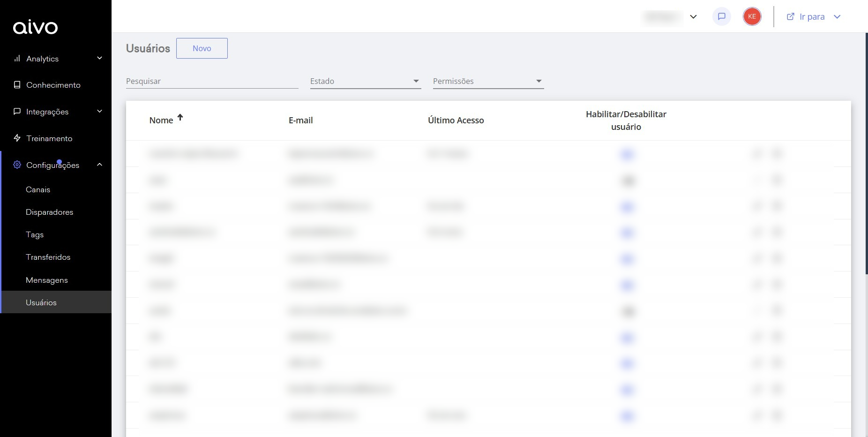Toggle the enable switch in second user row
The height and width of the screenshot is (437, 868).
coord(628,181)
